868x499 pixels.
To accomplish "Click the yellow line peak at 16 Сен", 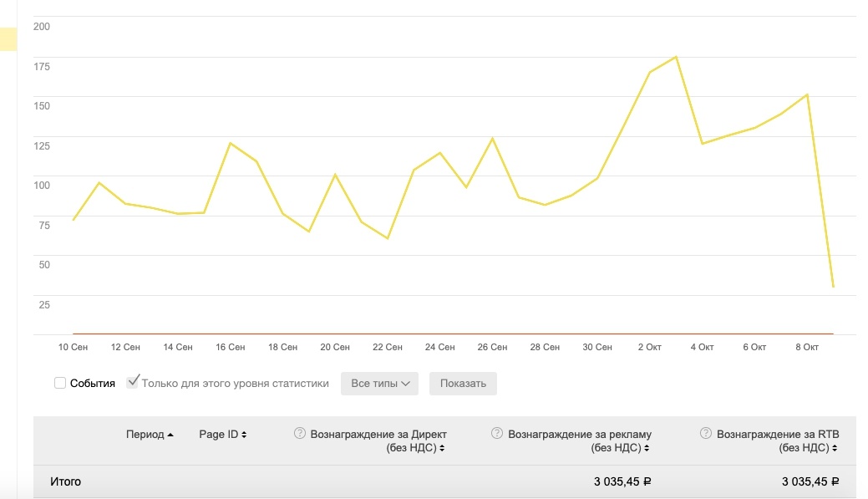I will click(231, 143).
